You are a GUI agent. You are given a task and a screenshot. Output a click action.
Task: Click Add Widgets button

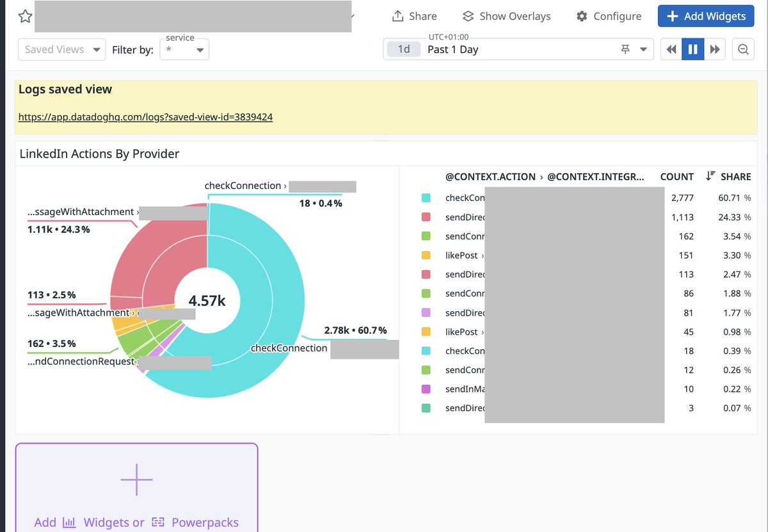tap(706, 16)
